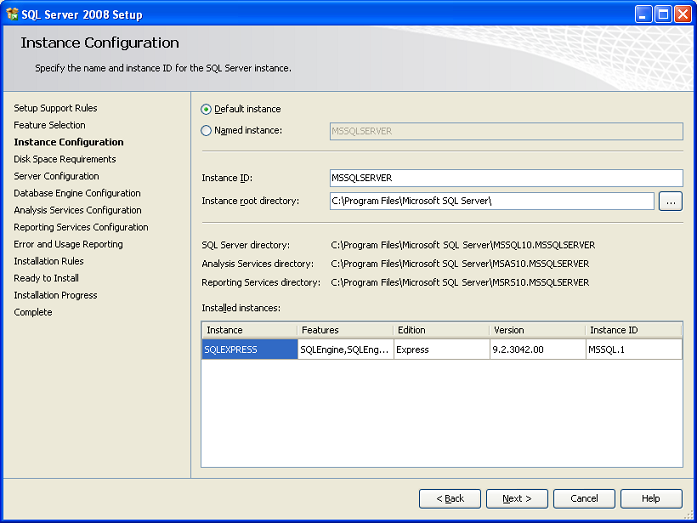Select the SQLEXPRESS instance row
The image size is (697, 523).
[x=442, y=350]
